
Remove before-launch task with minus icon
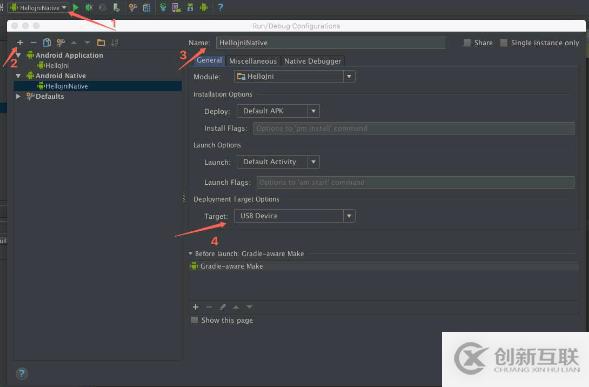209,307
